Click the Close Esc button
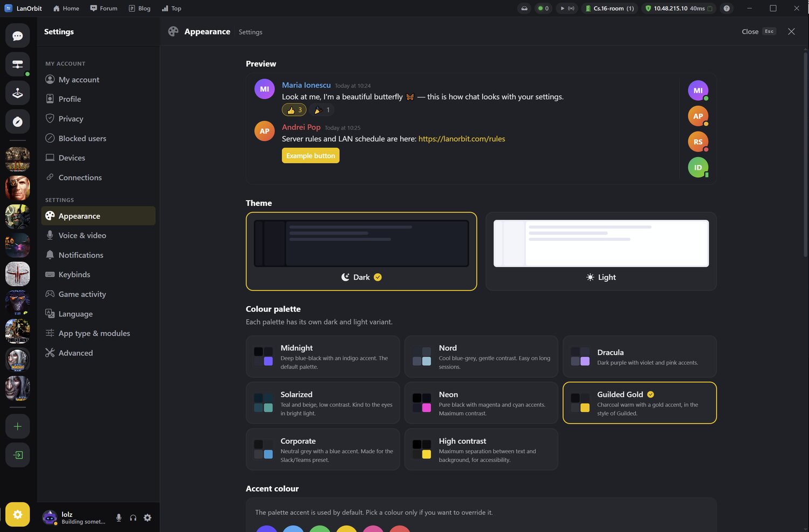This screenshot has width=809, height=532. pyautogui.click(x=759, y=31)
